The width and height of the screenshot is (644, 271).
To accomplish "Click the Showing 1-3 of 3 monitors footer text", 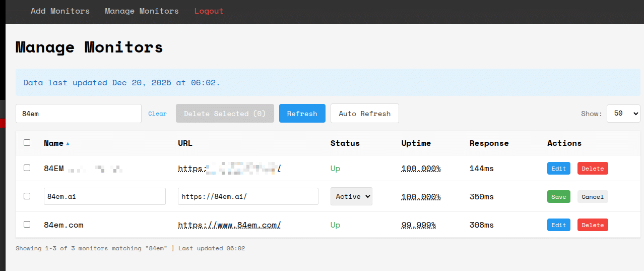I will (131, 248).
